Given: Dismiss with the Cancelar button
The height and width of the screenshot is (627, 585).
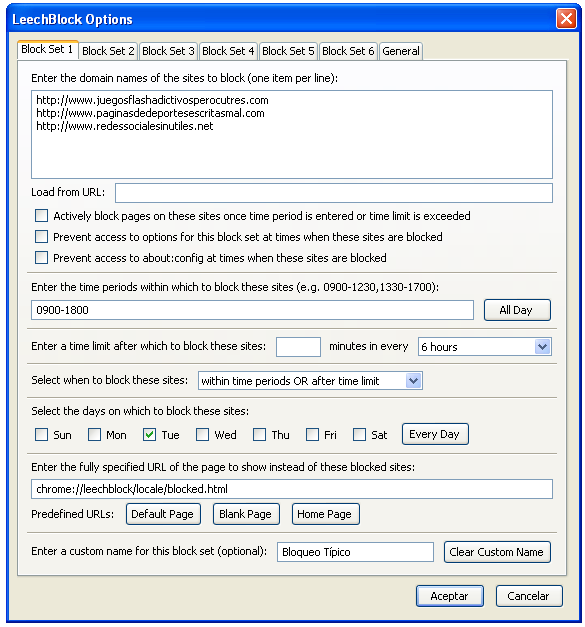Looking at the screenshot, I should click(529, 596).
